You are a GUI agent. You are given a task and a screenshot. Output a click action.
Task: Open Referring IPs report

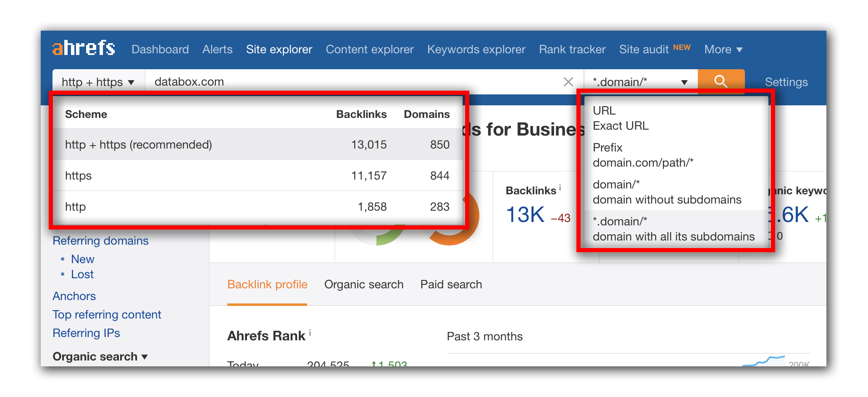[x=86, y=333]
